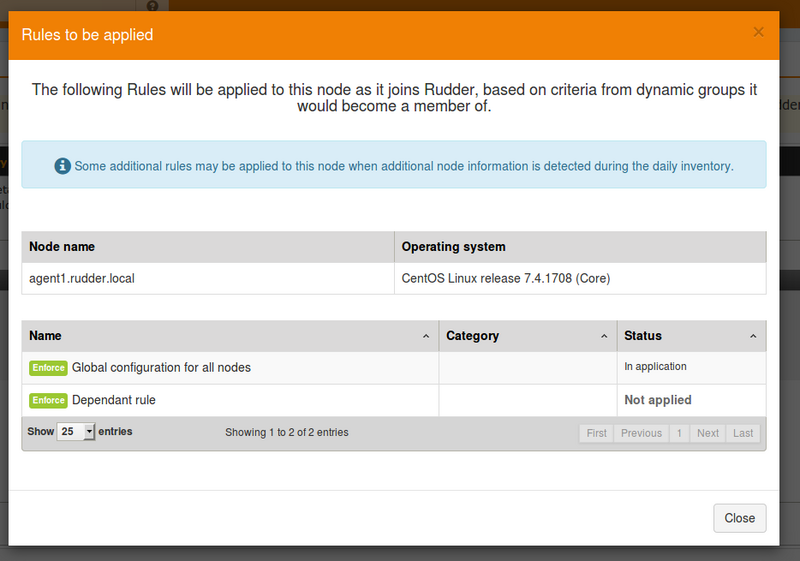The height and width of the screenshot is (561, 800).
Task: Select 'Global configuration for all nodes' rule name
Action: click(161, 368)
